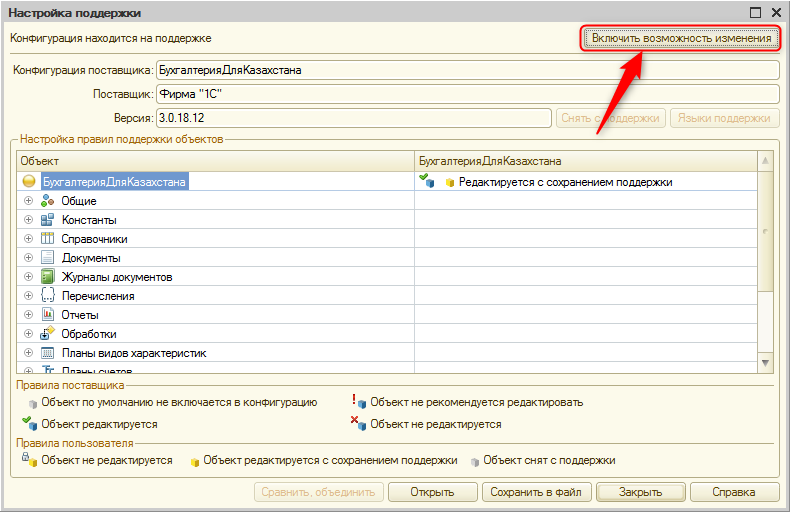Expand the Документы tree node
This screenshot has width=790, height=512.
point(29,258)
